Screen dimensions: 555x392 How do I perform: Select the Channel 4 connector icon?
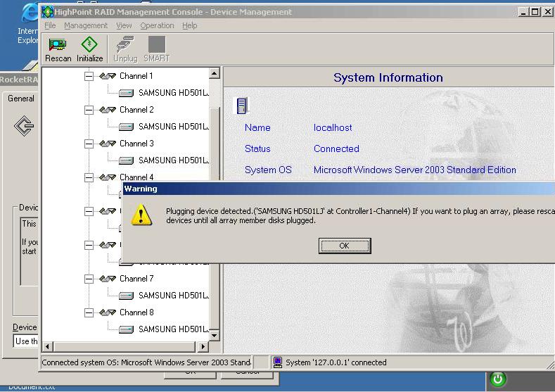[x=108, y=177]
